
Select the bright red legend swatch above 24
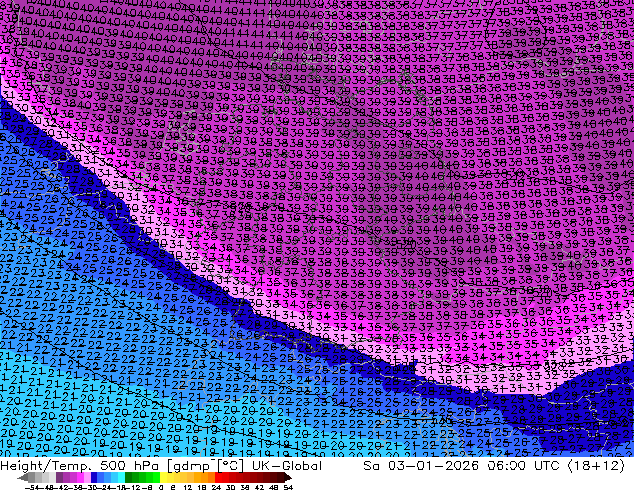tap(218, 477)
